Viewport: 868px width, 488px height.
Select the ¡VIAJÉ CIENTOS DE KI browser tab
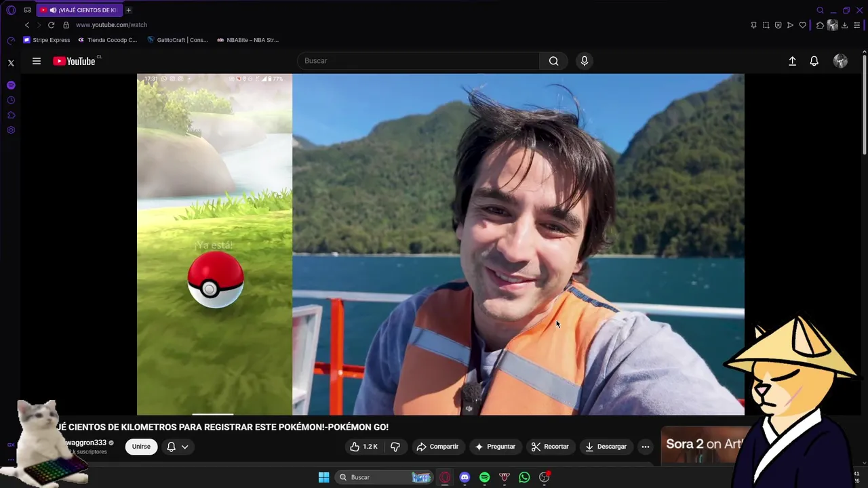click(x=79, y=10)
